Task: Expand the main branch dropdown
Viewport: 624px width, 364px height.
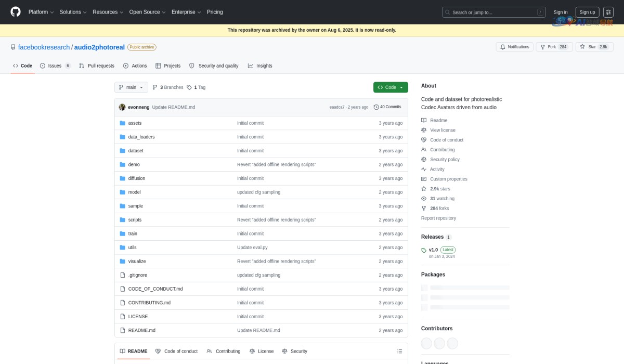Action: (131, 87)
